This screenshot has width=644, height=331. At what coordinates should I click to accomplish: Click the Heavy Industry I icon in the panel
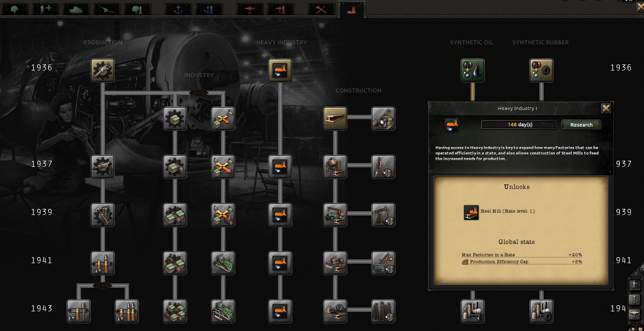click(452, 125)
